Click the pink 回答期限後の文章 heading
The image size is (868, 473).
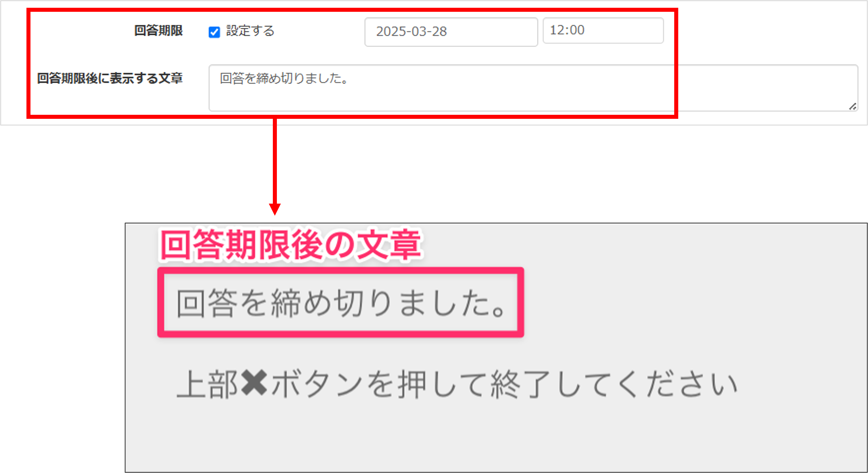291,245
